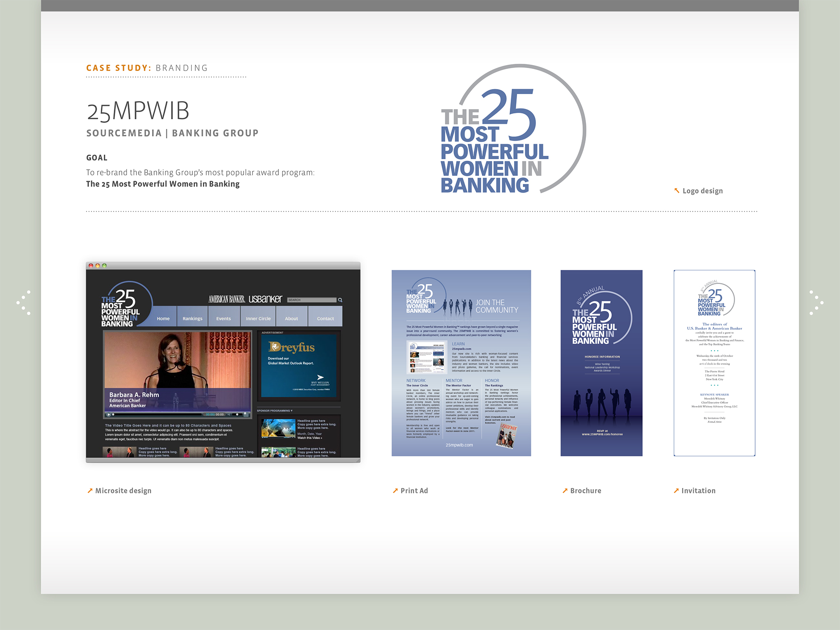Click the red close dot in mockup browser
Viewport: 840px width, 630px height.
(91, 265)
